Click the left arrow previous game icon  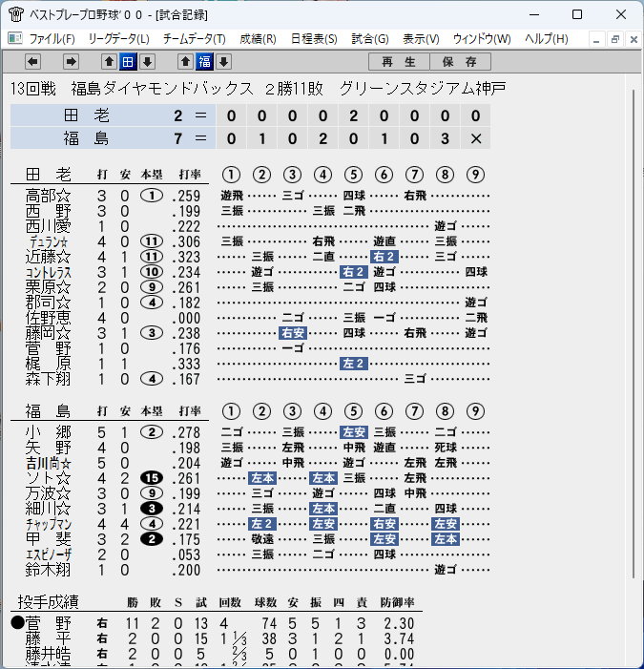click(32, 62)
